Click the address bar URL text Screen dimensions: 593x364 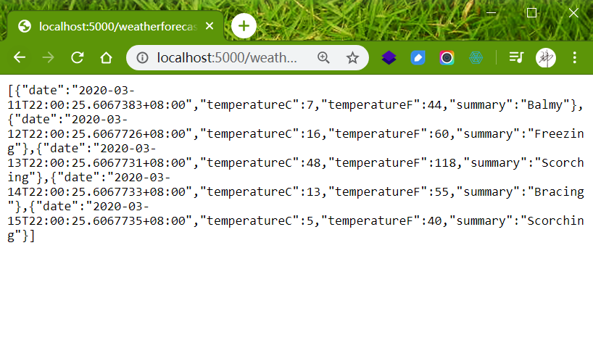(227, 58)
